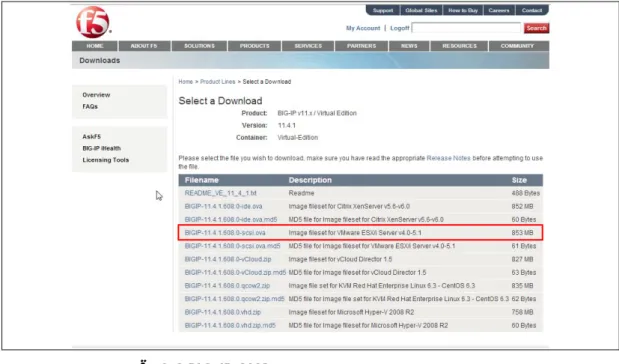Click the red Search button
The width and height of the screenshot is (619, 364).
tap(536, 28)
